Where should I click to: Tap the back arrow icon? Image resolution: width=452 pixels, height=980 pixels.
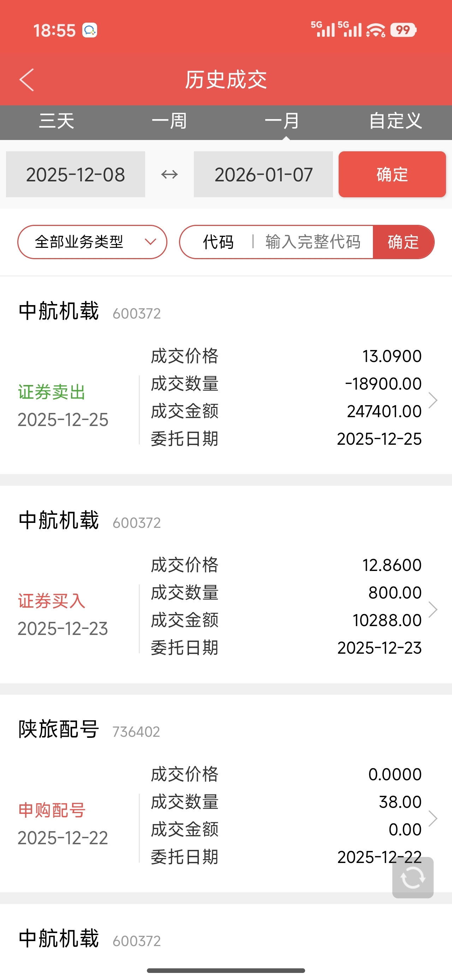[x=26, y=80]
